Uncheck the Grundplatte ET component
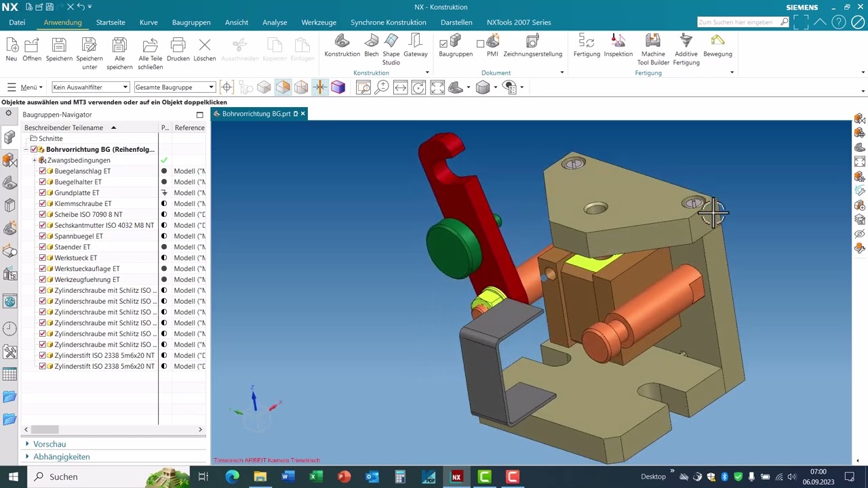This screenshot has height=488, width=868. point(43,193)
